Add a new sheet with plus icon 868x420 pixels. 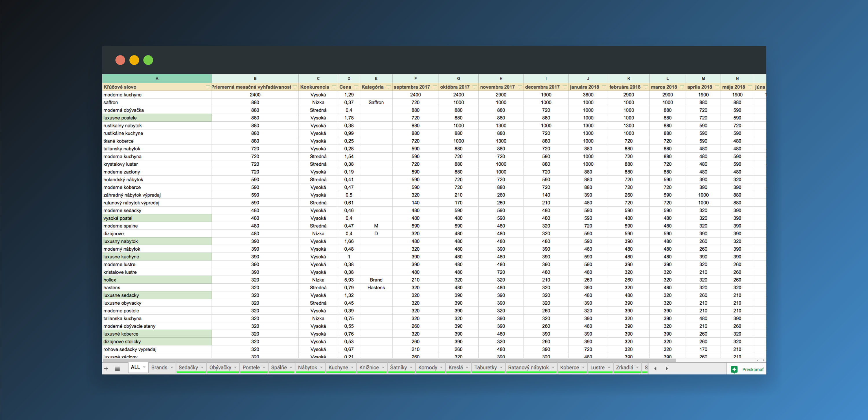[x=106, y=369]
